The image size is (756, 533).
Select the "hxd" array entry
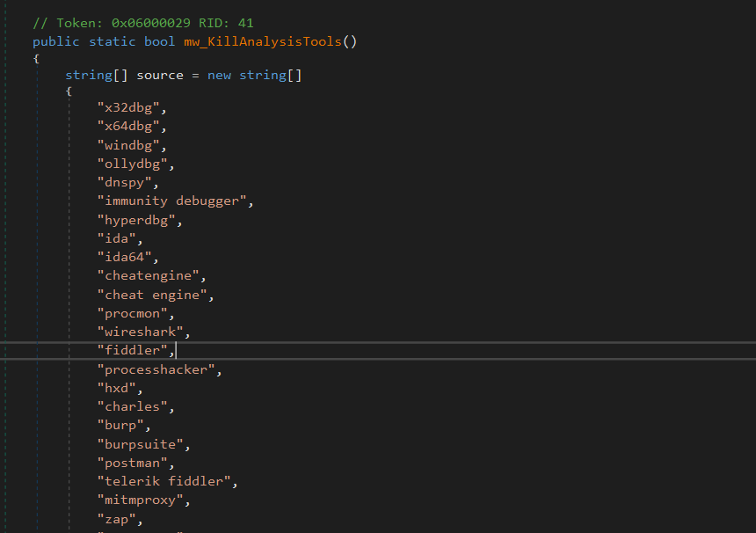(x=116, y=388)
